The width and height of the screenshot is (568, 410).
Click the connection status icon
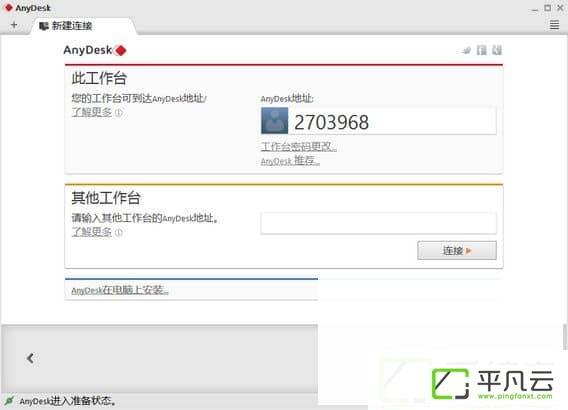9,401
